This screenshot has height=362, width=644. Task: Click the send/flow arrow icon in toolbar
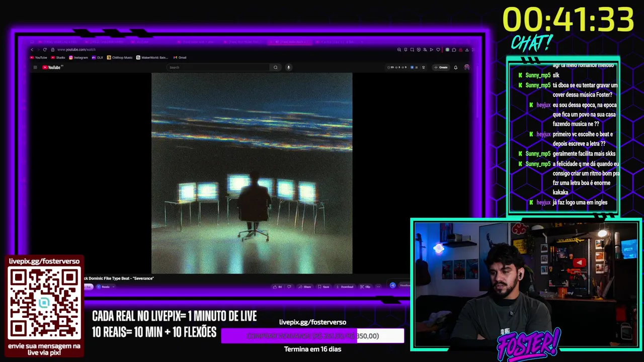(x=431, y=50)
